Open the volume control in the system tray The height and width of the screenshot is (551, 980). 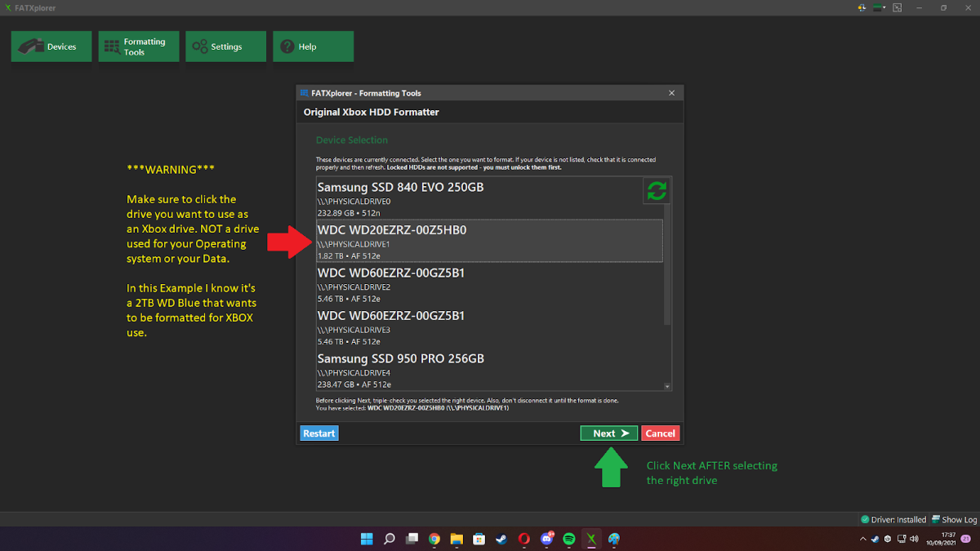point(915,539)
